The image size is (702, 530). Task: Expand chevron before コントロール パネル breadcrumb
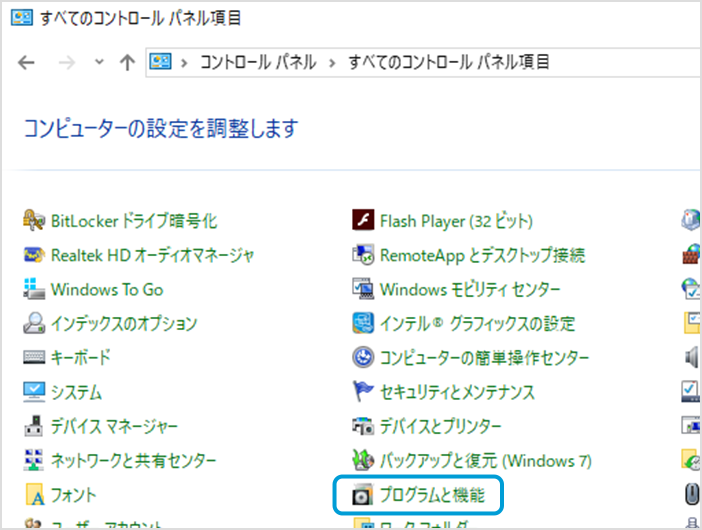(x=184, y=63)
